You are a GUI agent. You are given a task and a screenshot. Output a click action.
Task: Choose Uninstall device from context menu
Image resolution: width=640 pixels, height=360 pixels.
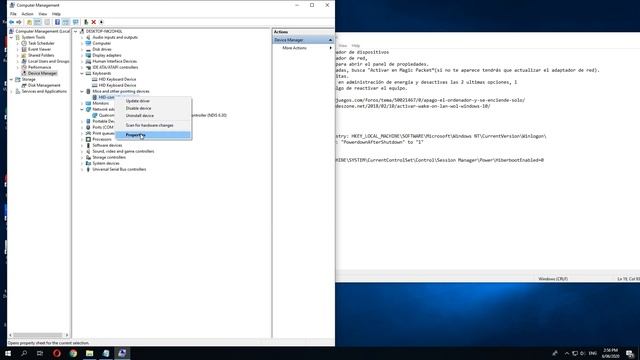tap(153, 116)
